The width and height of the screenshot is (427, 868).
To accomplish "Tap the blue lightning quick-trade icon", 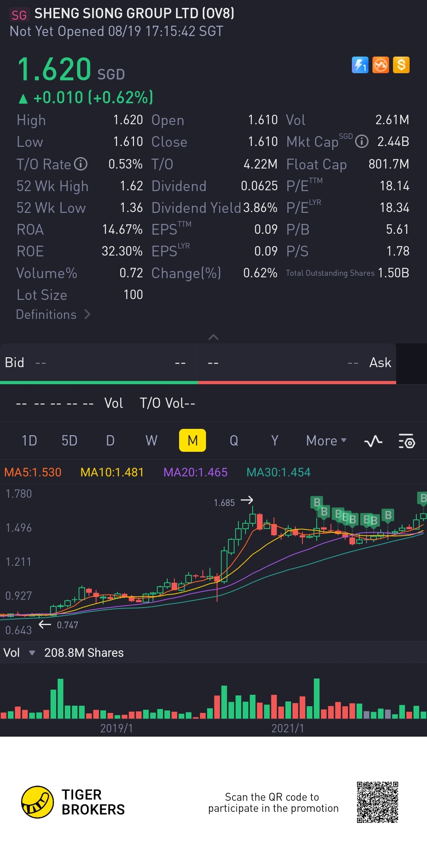I will (360, 65).
